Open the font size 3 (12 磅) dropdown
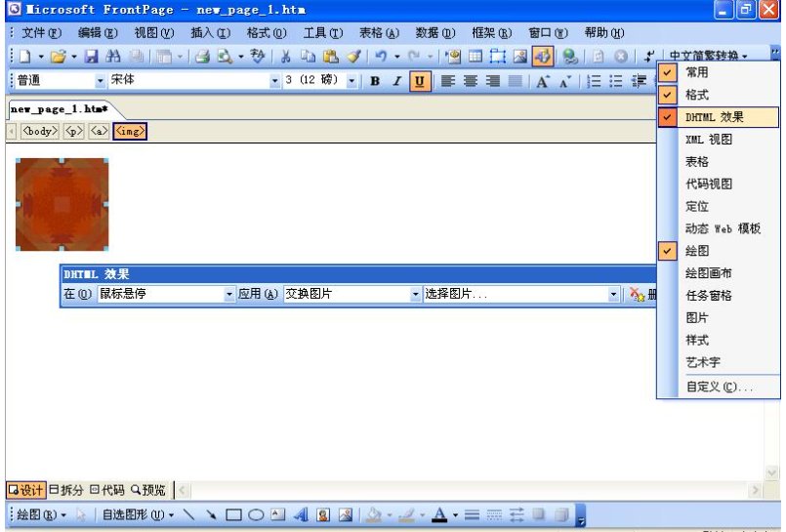786x532 pixels. pyautogui.click(x=352, y=81)
